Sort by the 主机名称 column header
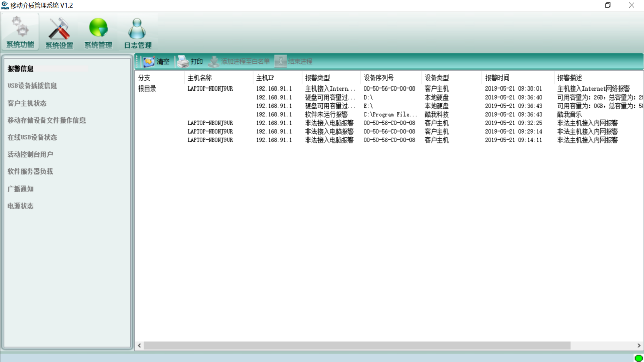This screenshot has height=362, width=644. pos(218,78)
